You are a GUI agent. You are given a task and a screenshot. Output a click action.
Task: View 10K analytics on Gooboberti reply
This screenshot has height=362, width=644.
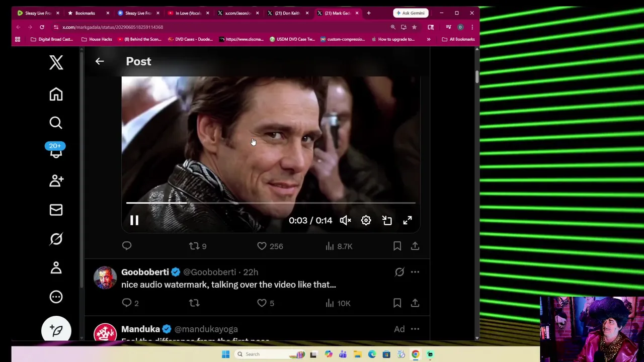(x=338, y=303)
